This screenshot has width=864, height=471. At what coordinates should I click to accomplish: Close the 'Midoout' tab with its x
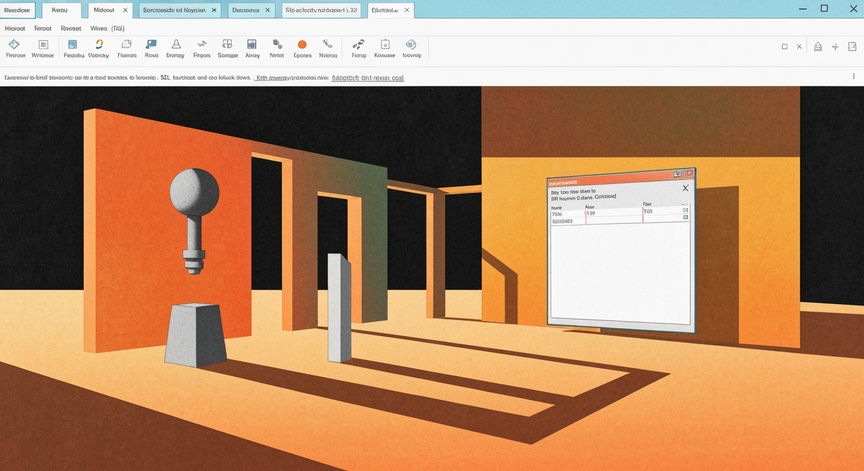coord(125,10)
